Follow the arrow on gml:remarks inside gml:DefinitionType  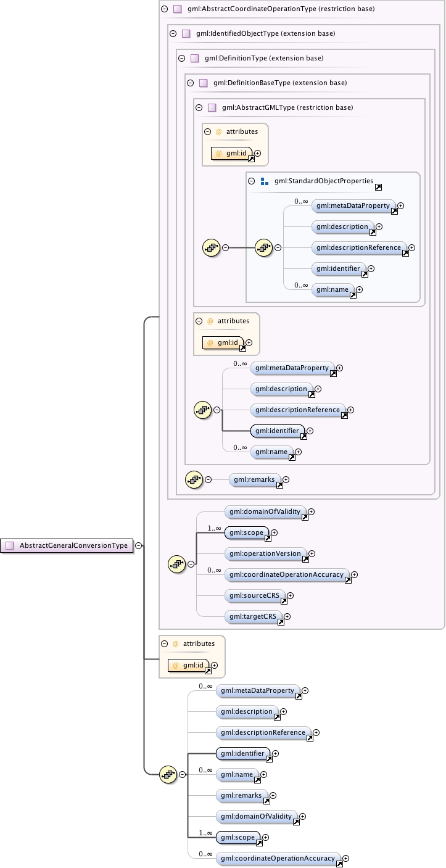tap(279, 486)
